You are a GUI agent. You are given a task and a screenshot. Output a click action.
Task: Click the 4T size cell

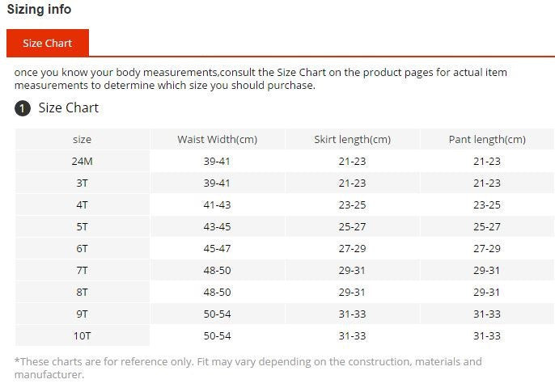coord(82,204)
